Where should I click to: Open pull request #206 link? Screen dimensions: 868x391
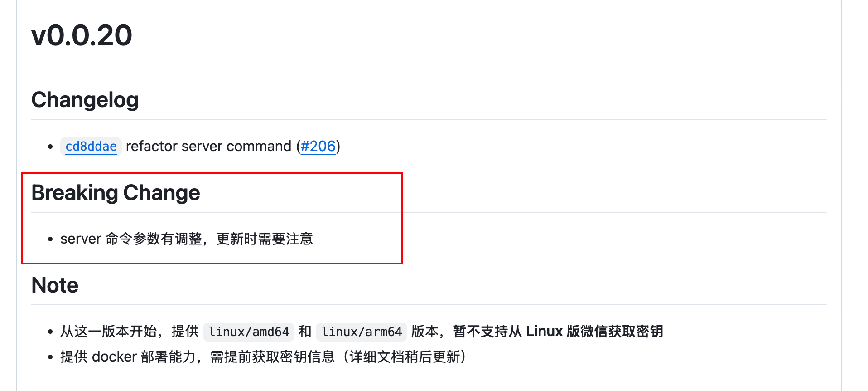pos(318,147)
